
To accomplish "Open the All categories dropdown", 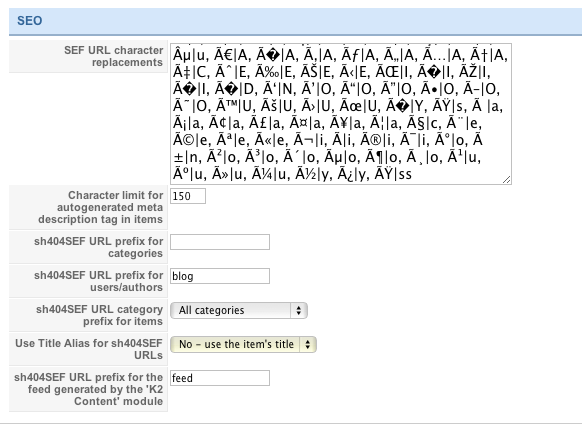I will [x=239, y=310].
